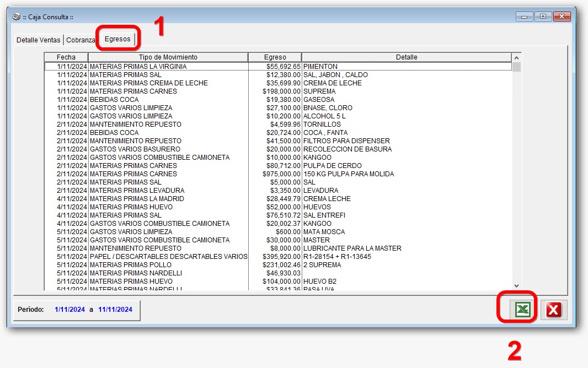Screen dimensions: 588x368
Task: Select the PIMENTON row dated 1/11/2024
Action: (221, 66)
